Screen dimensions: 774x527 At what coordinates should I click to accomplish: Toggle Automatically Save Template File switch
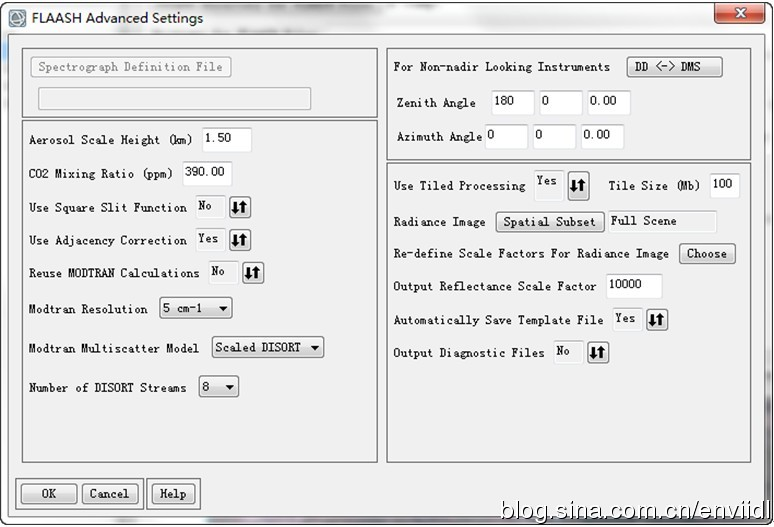tap(657, 320)
